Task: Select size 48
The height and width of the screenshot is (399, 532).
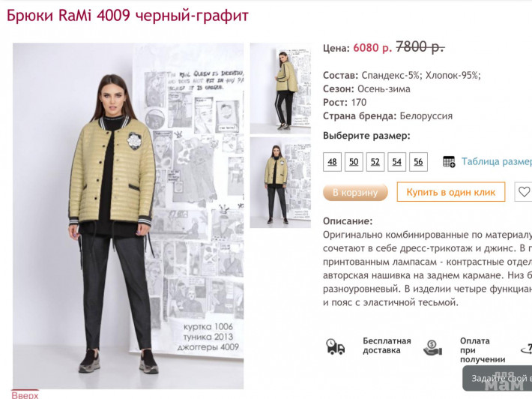Action: [x=332, y=162]
